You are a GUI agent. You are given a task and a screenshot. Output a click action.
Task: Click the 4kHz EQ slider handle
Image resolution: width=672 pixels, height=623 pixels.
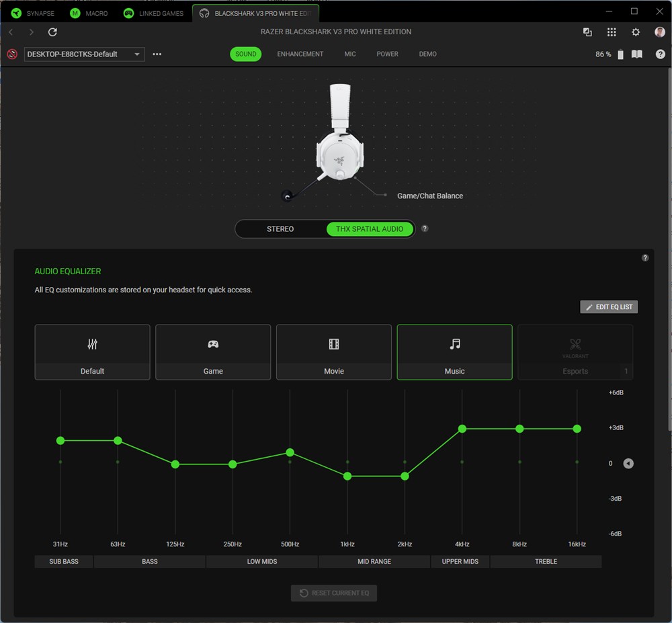click(462, 429)
